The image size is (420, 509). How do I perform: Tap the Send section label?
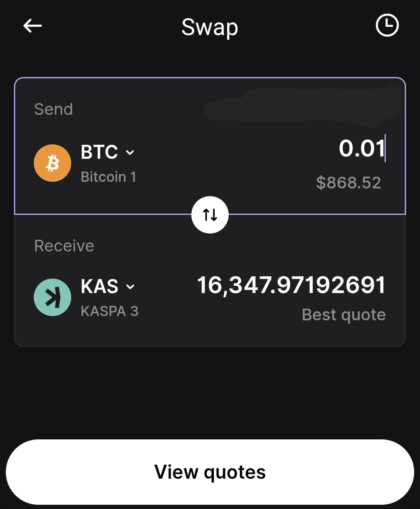(x=53, y=109)
